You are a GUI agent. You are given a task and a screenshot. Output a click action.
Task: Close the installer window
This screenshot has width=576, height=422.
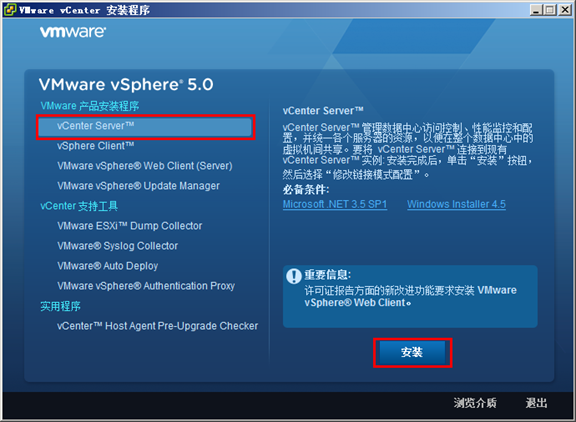[x=565, y=10]
